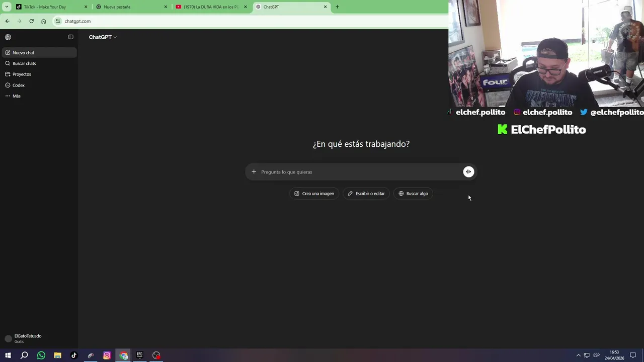
Task: Open the Windows Start menu
Action: click(x=8, y=355)
